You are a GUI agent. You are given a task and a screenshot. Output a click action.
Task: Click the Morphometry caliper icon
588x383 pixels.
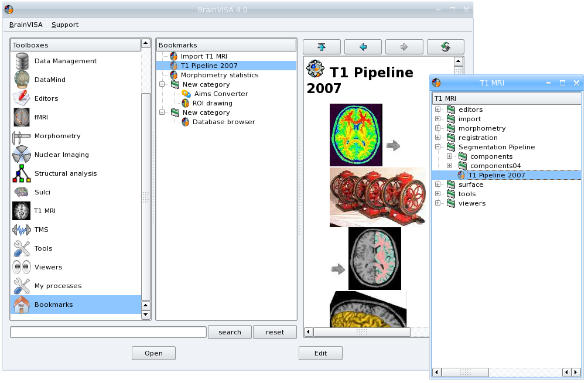click(22, 136)
